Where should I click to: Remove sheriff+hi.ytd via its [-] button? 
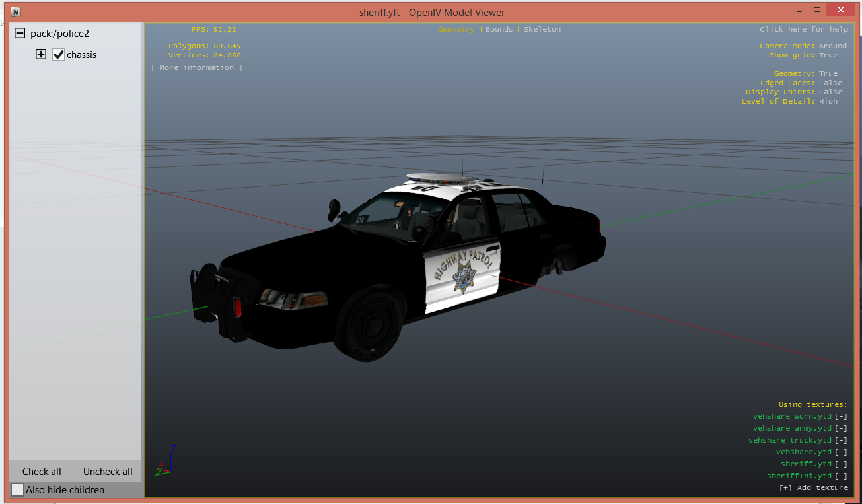click(841, 476)
